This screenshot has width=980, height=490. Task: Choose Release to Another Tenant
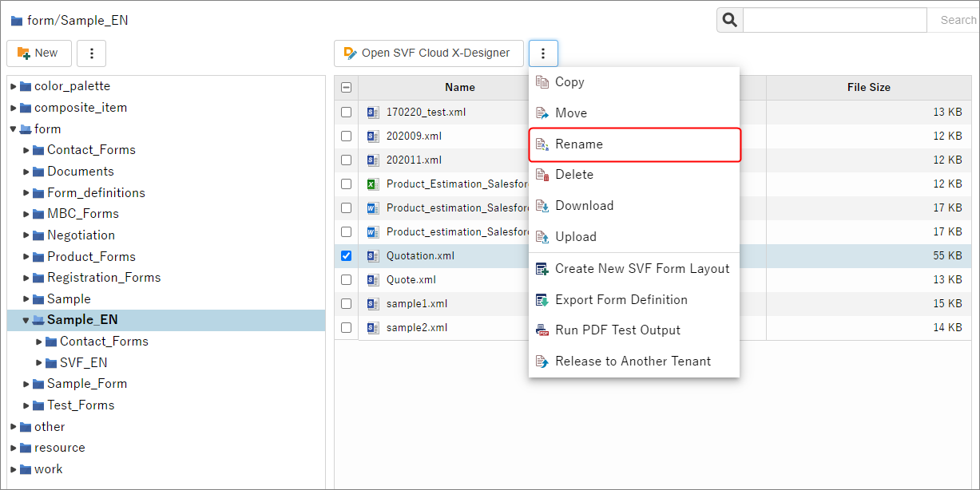tap(633, 362)
